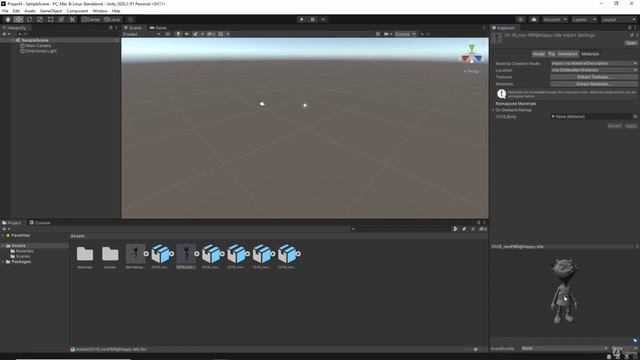Select the Move tool in toolbar
This screenshot has height=360, width=640.
tap(18, 20)
